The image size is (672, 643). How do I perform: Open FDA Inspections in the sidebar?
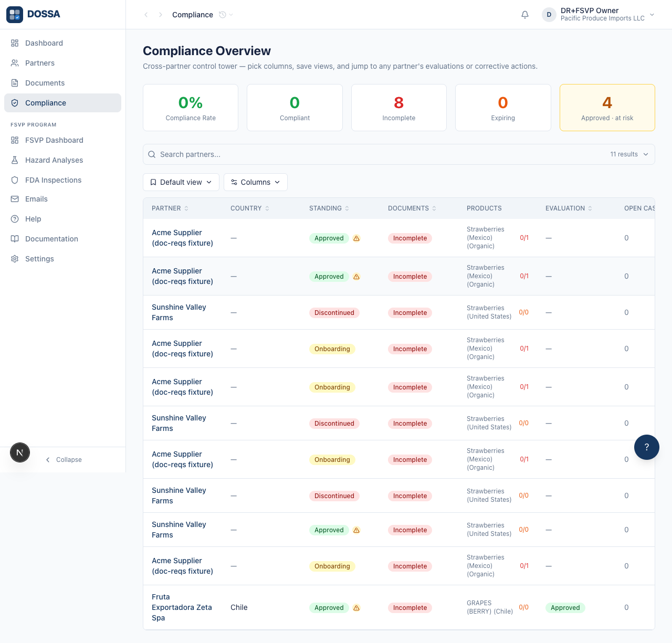62,180
